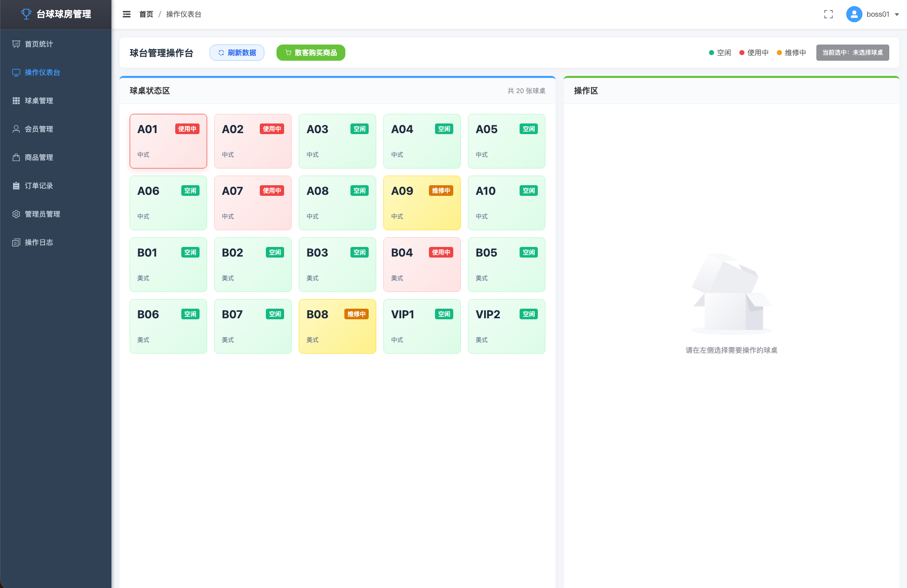Select in-use table A01

coord(168,141)
